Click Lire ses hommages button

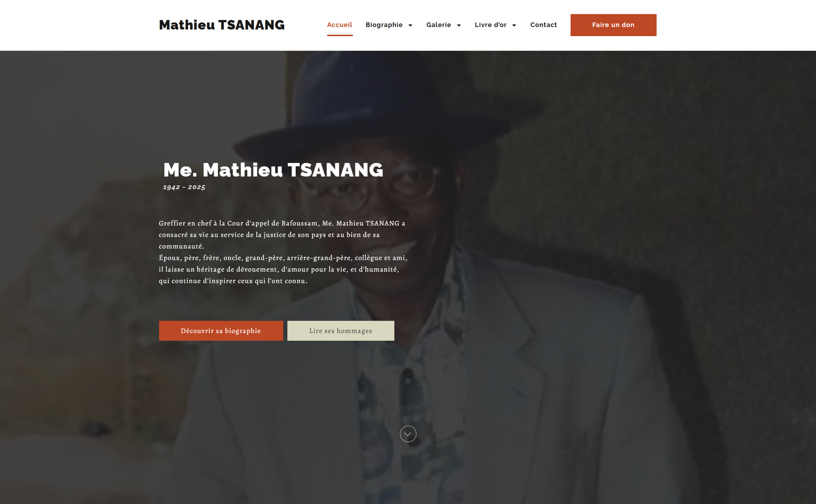[x=341, y=331]
